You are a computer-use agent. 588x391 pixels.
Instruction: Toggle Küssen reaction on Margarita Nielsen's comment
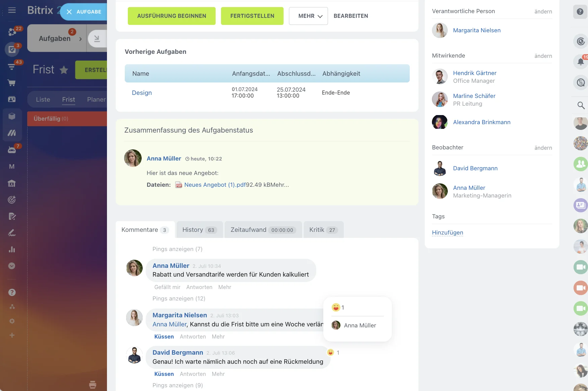(164, 336)
